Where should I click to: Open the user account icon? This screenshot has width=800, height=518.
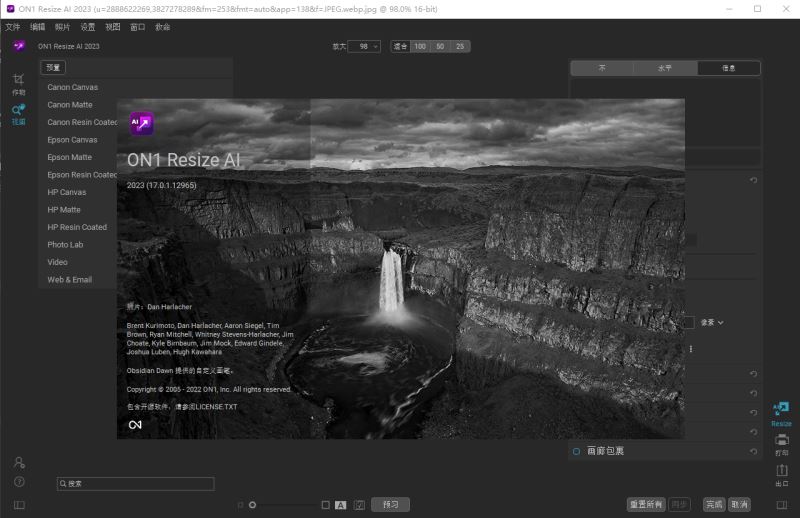[19, 462]
